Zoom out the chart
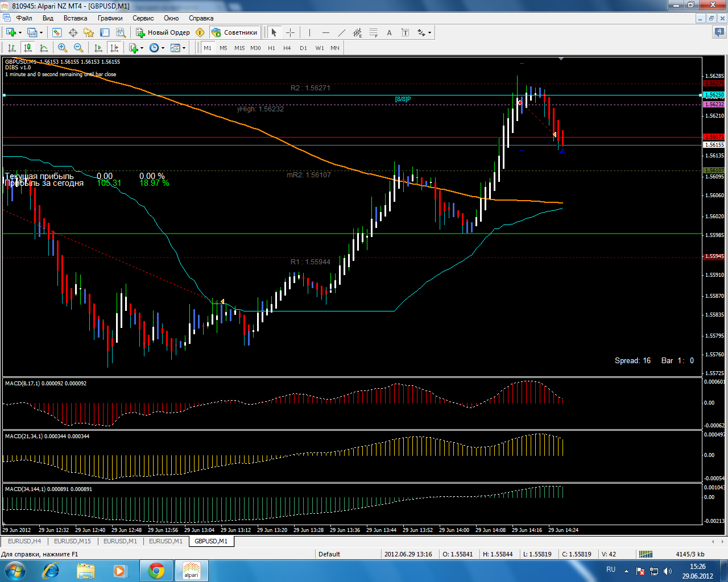The image size is (728, 582). click(78, 48)
